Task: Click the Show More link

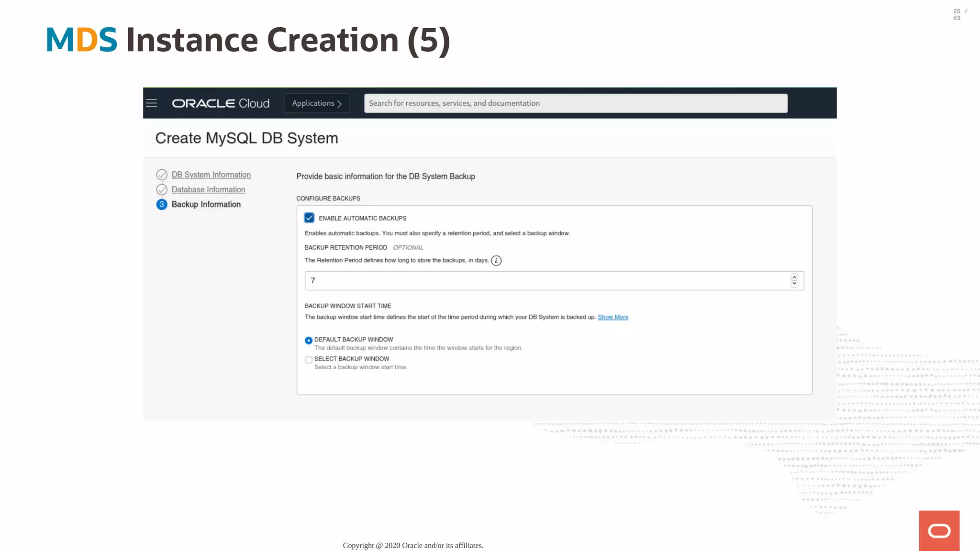Action: point(612,317)
